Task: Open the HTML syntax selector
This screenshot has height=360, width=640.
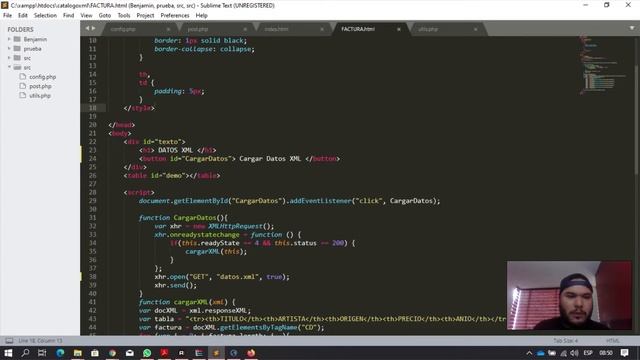Action: (x=613, y=340)
